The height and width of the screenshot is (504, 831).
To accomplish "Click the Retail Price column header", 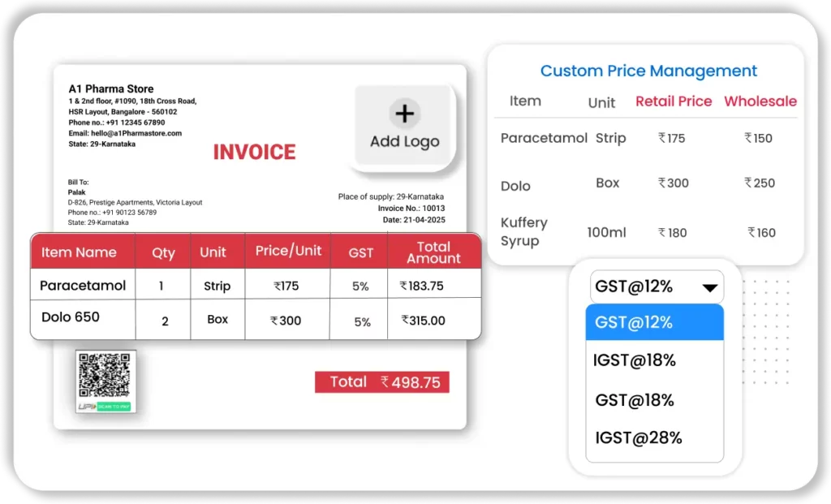I will pos(674,101).
